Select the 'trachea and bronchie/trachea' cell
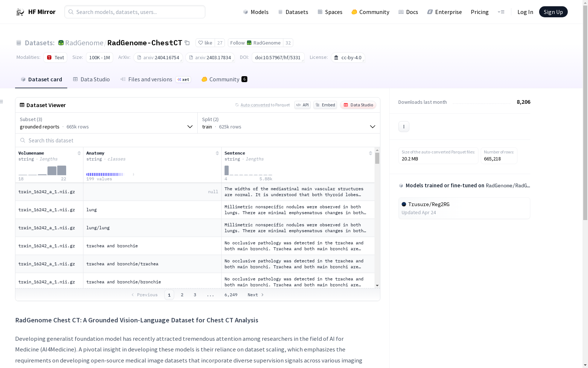 pyautogui.click(x=152, y=264)
